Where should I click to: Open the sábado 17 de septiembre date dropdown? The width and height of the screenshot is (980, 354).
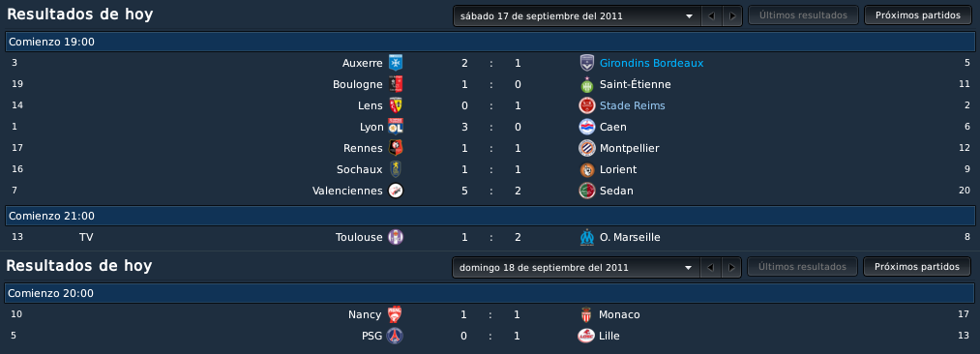pos(577,16)
